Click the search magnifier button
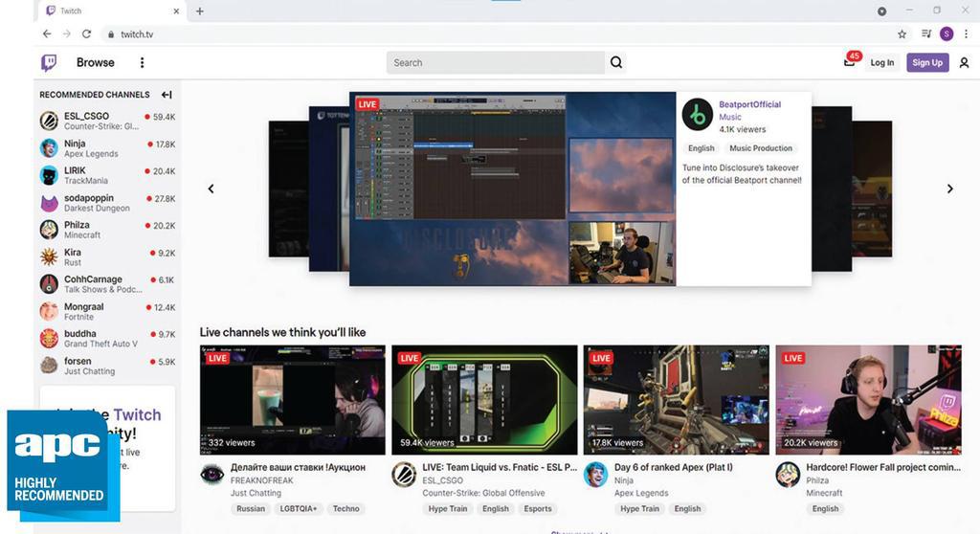Viewport: 980px width, 534px height. [x=616, y=62]
